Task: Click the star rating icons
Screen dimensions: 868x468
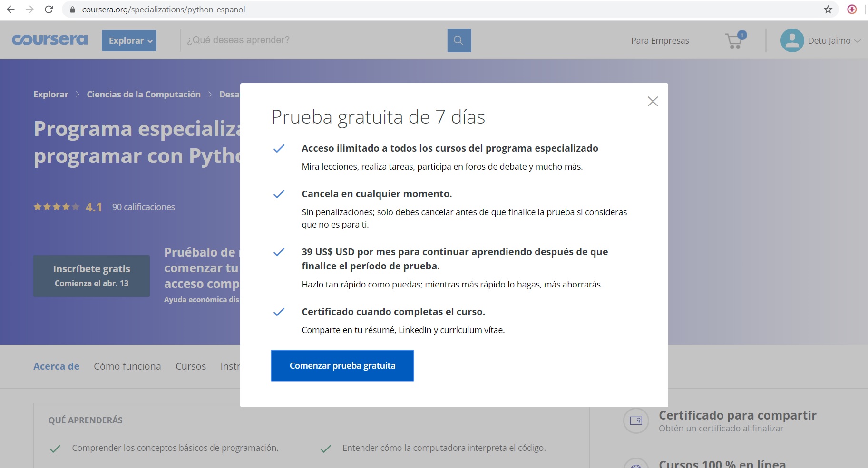Action: pos(56,207)
